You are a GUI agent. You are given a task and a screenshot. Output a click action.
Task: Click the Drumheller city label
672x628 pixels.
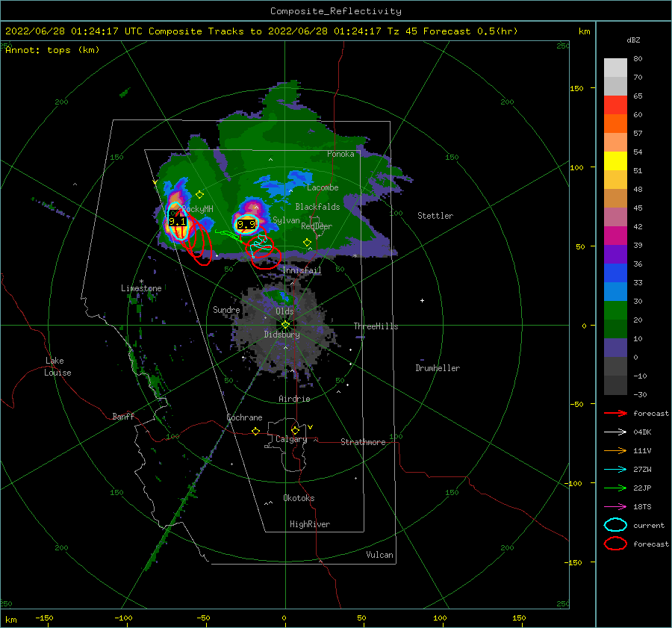[438, 368]
